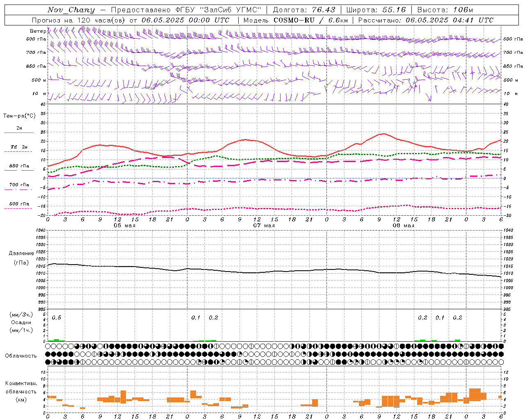This screenshot has width=525, height=420.
Task: Click the (мм/3ч.) precipitation unit label
Action: coord(21,315)
